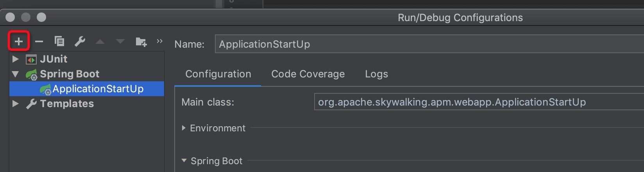Expand the Environment section

(x=184, y=128)
